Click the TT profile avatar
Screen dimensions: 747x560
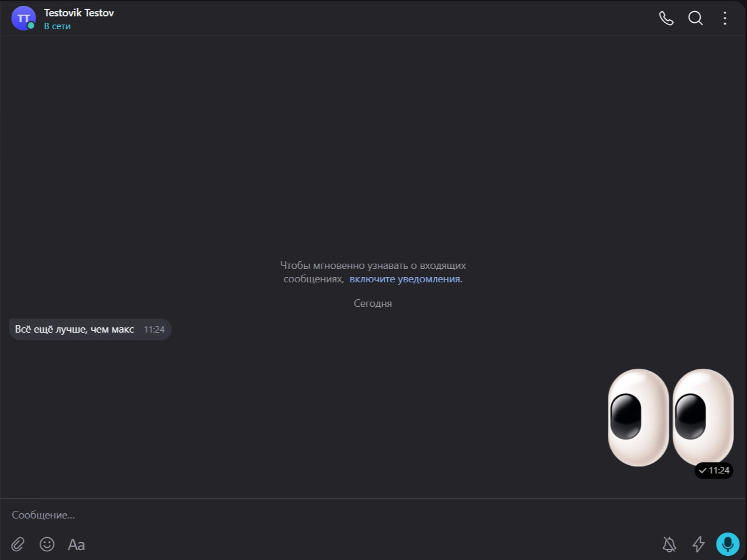23,18
